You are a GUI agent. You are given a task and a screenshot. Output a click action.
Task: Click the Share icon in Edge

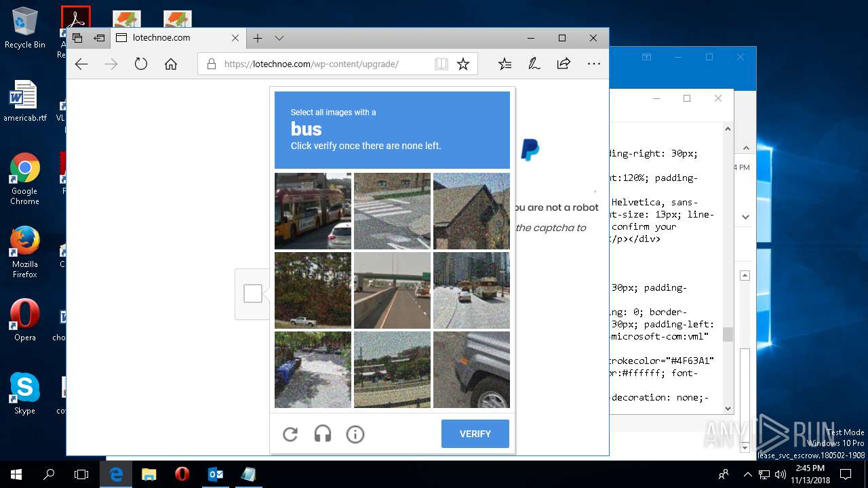pos(564,64)
